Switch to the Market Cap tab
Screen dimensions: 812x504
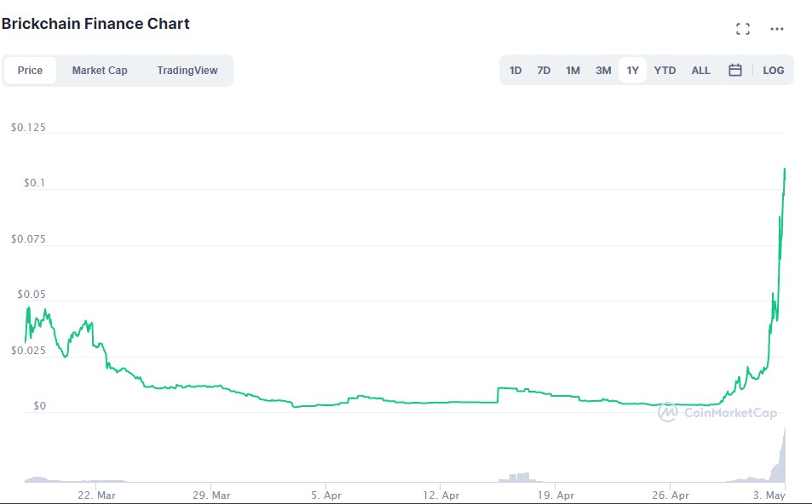point(100,71)
